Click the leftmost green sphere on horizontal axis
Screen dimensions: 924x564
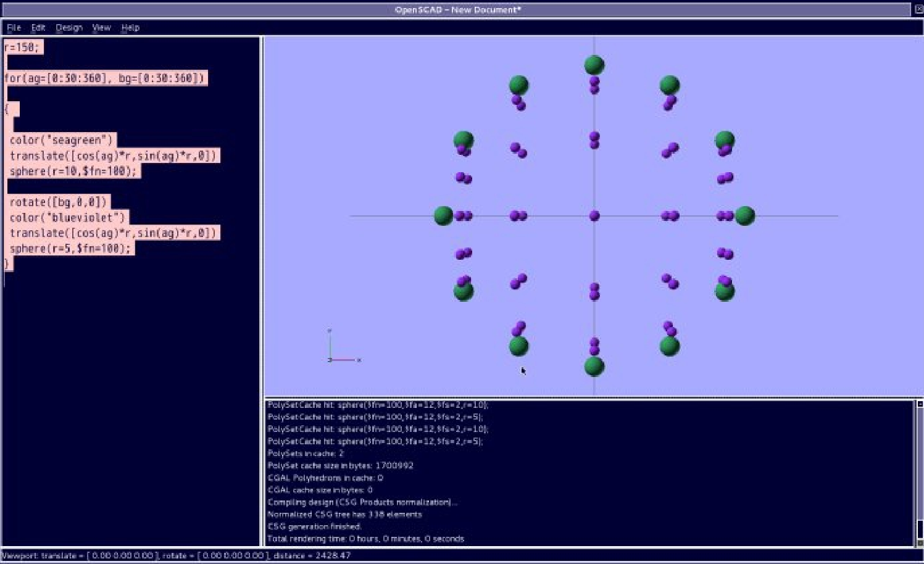click(x=443, y=216)
